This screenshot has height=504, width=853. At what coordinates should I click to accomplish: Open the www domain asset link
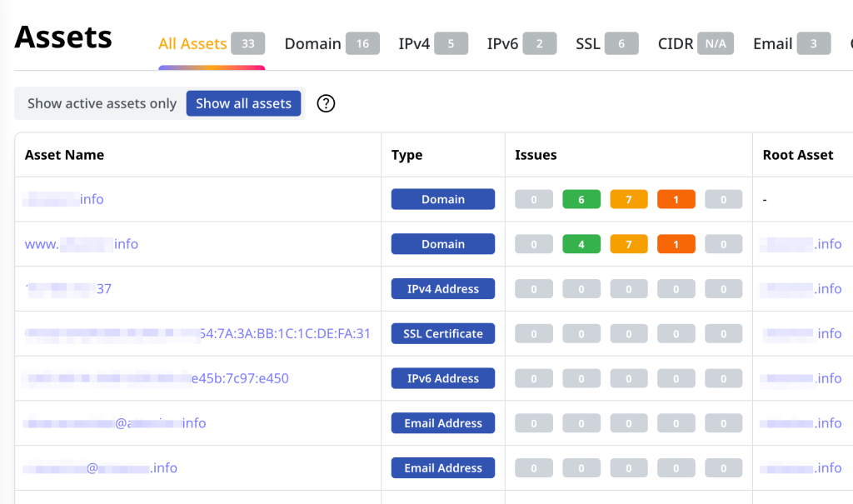82,244
